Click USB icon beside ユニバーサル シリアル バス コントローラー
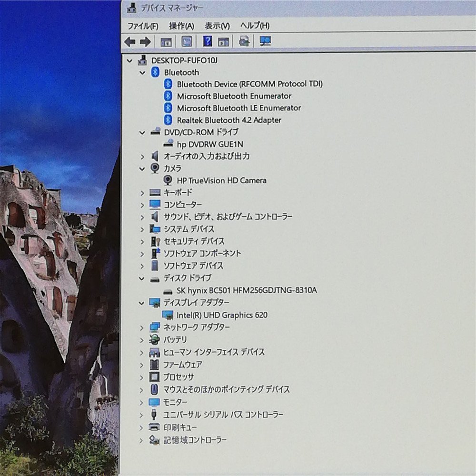The image size is (476, 476). coord(154,415)
